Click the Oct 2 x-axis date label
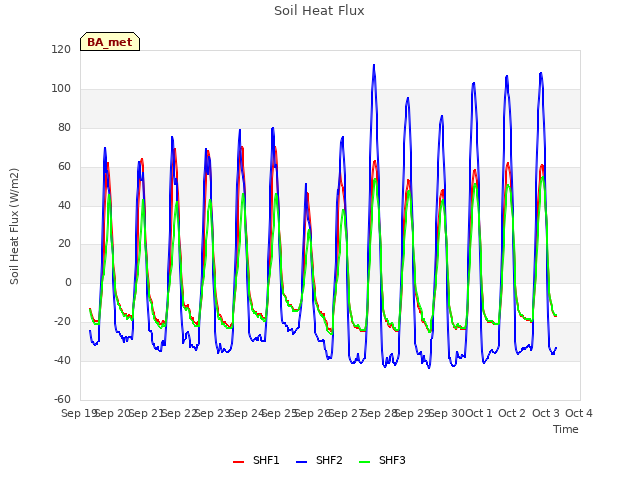Image resolution: width=640 pixels, height=480 pixels. click(x=512, y=413)
